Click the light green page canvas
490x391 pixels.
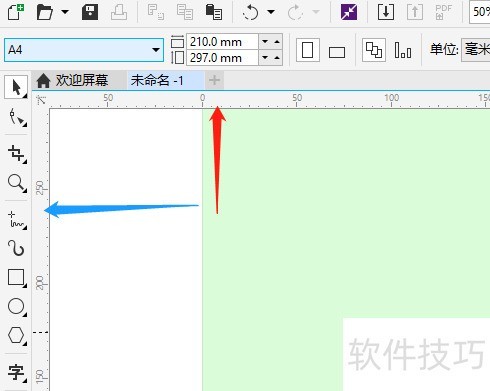coord(346,213)
